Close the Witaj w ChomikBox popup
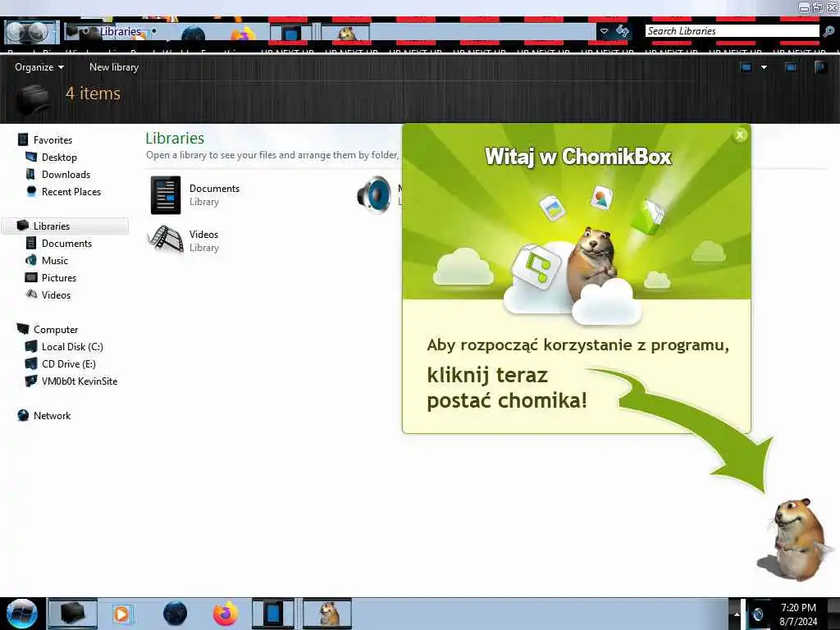The width and height of the screenshot is (840, 630). [x=740, y=135]
